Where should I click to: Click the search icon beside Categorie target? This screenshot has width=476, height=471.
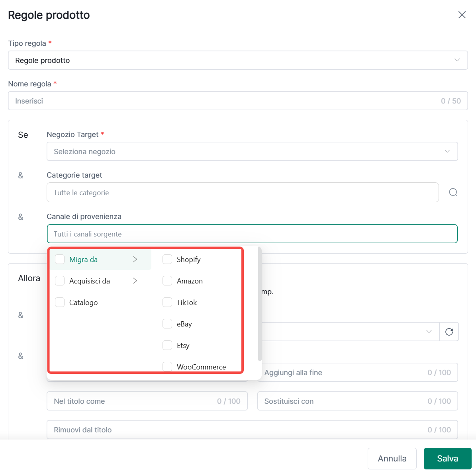pos(453,192)
